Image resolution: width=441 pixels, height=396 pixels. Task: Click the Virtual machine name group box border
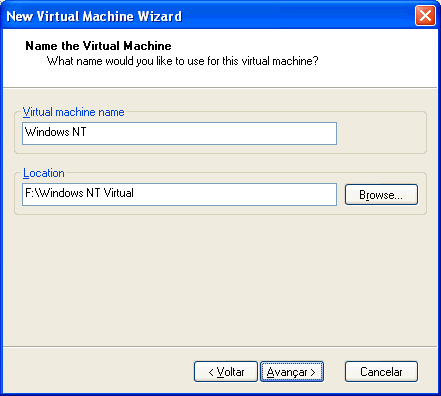click(426, 133)
